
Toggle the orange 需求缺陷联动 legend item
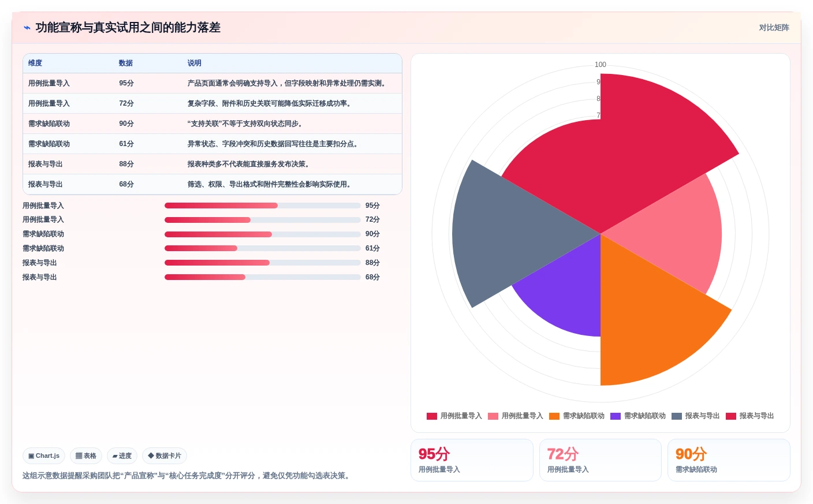[x=577, y=416]
